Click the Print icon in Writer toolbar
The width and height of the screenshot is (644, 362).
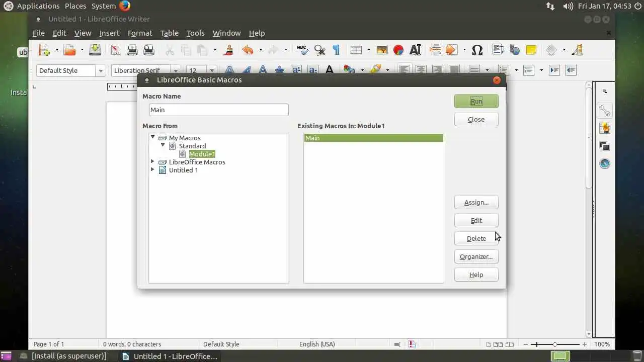coord(132,50)
